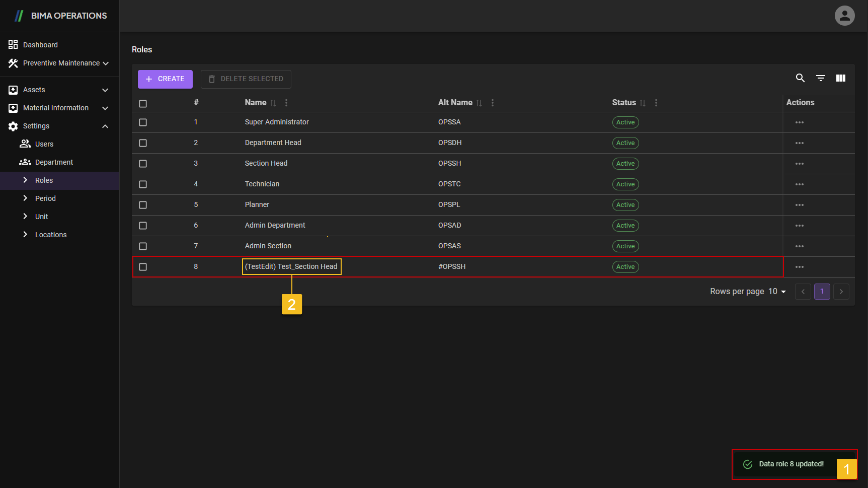Click the user profile avatar
The height and width of the screenshot is (488, 868).
[844, 16]
